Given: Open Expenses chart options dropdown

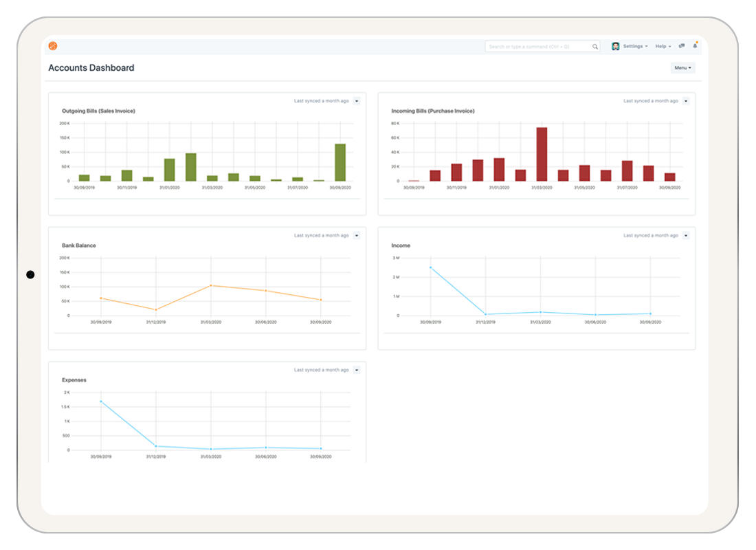Looking at the screenshot, I should click(x=357, y=371).
